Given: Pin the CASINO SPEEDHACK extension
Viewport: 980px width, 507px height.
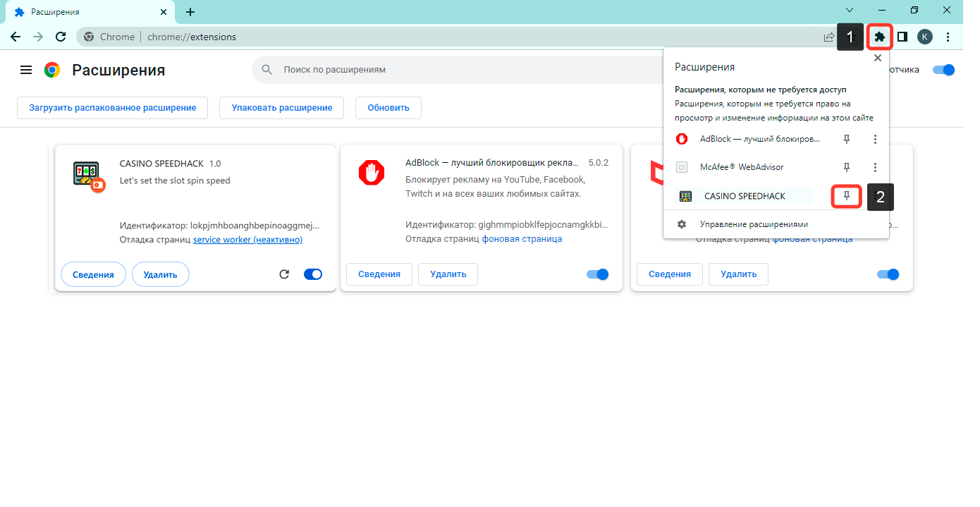Looking at the screenshot, I should tap(847, 196).
